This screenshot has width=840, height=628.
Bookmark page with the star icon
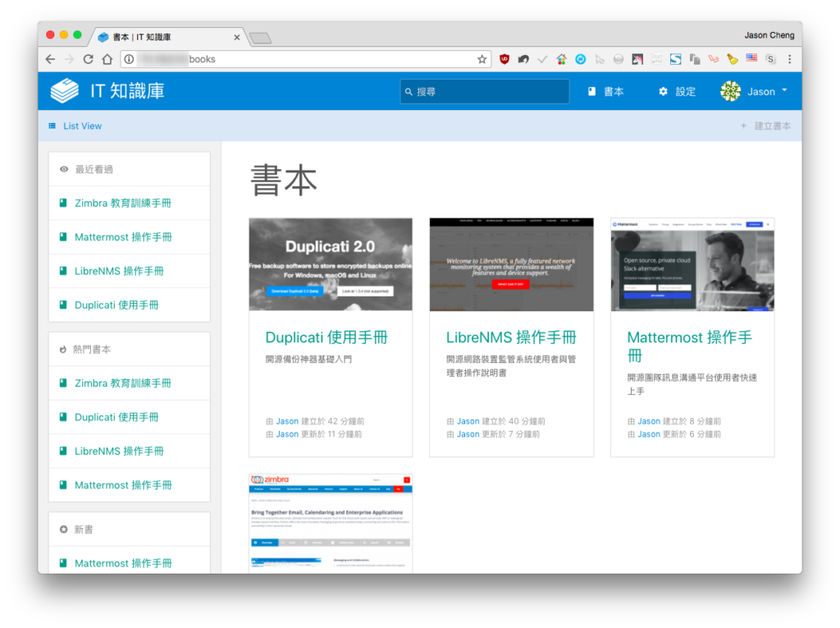pyautogui.click(x=482, y=60)
